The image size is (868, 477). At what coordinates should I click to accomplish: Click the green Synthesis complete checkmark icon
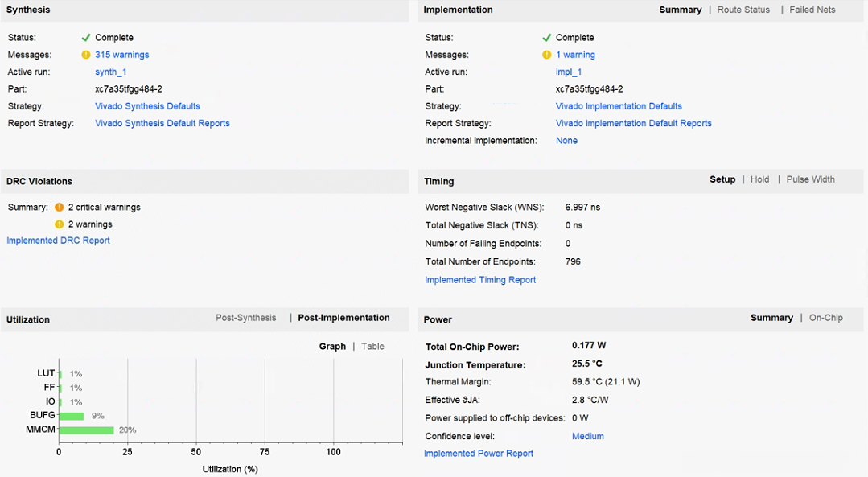tap(86, 38)
